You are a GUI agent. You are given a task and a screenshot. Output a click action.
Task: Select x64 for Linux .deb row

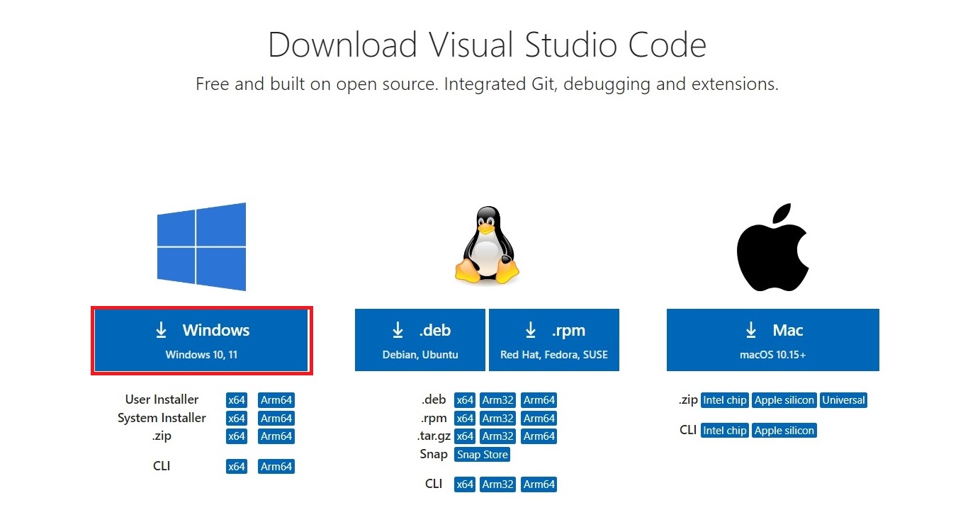click(x=465, y=400)
